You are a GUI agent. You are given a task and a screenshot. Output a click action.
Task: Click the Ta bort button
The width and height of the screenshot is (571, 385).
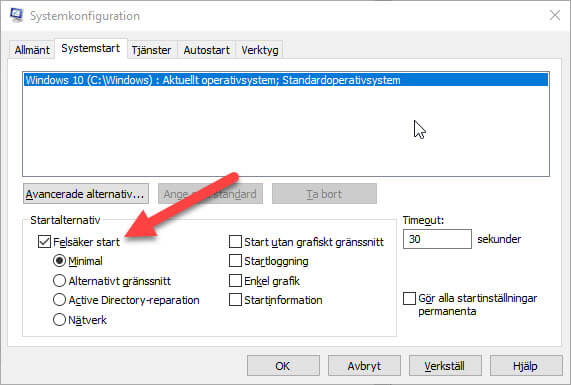324,194
